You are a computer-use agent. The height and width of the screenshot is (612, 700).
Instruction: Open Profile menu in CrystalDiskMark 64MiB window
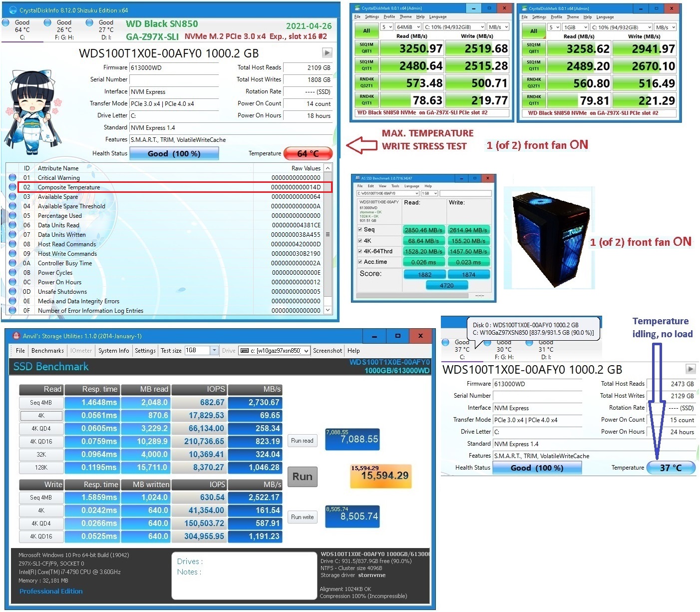389,16
